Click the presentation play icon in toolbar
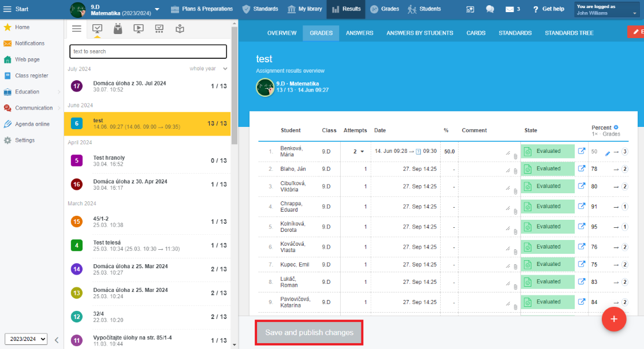 (138, 28)
